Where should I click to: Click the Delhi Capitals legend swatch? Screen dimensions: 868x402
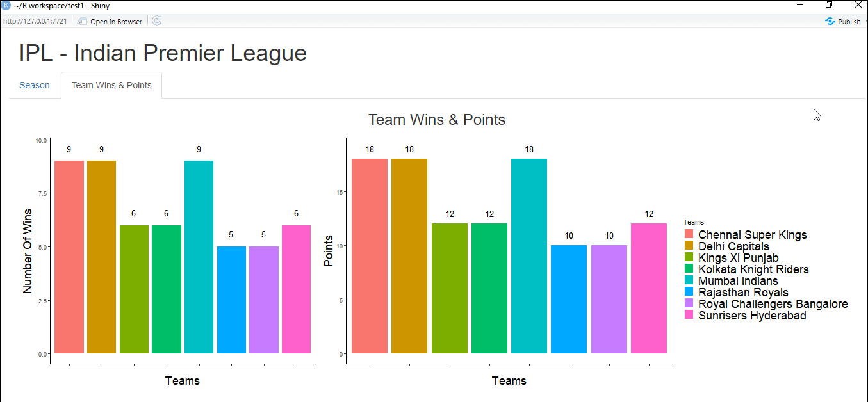tap(689, 246)
